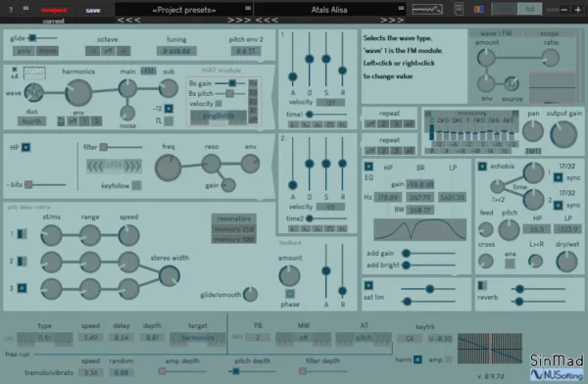Image resolution: width=588 pixels, height=384 pixels.
Task: Click the waveform display icon in header
Action: click(427, 10)
